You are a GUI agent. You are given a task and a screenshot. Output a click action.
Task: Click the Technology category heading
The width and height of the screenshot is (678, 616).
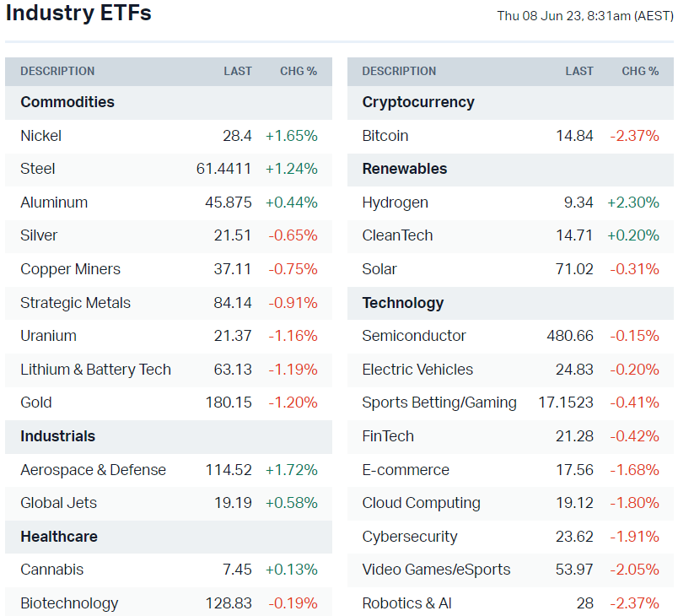tap(403, 303)
